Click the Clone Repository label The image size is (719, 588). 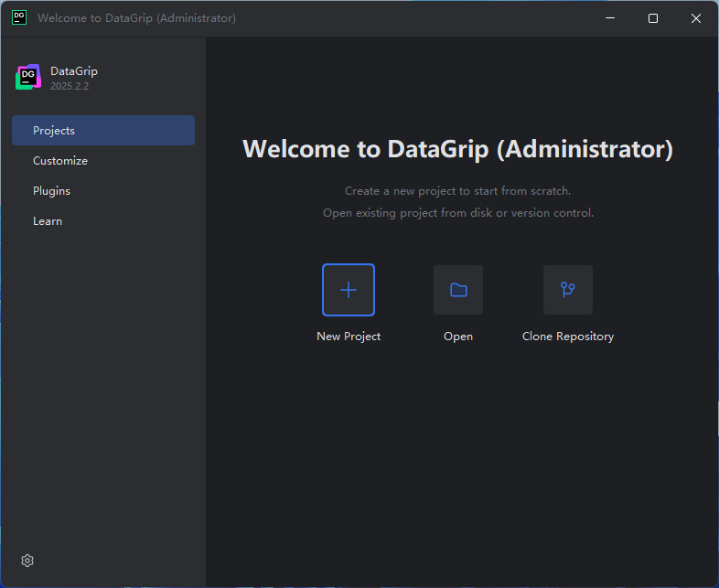click(568, 337)
